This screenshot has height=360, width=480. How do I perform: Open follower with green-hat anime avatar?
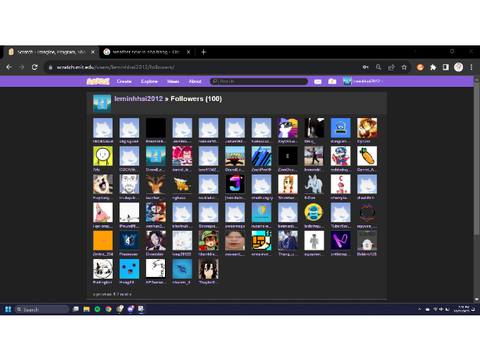tap(209, 241)
